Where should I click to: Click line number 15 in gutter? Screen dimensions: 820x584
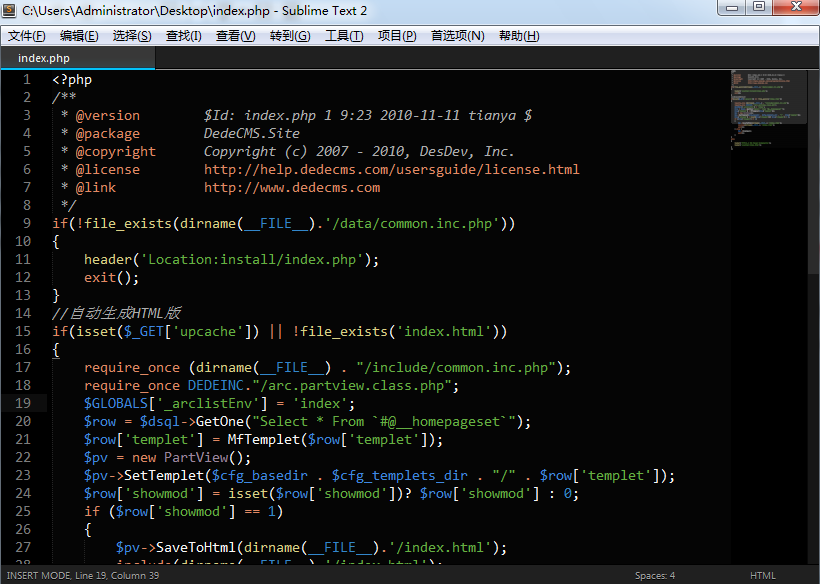(23, 331)
